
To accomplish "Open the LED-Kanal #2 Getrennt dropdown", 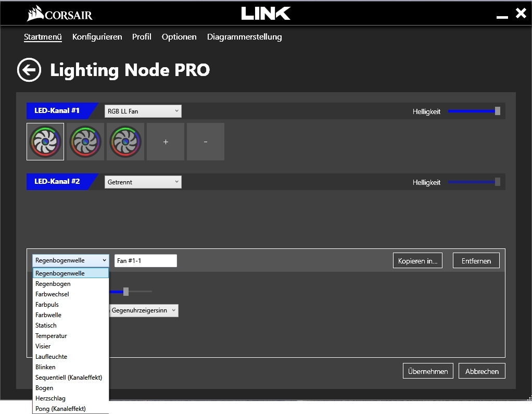I will click(x=143, y=182).
